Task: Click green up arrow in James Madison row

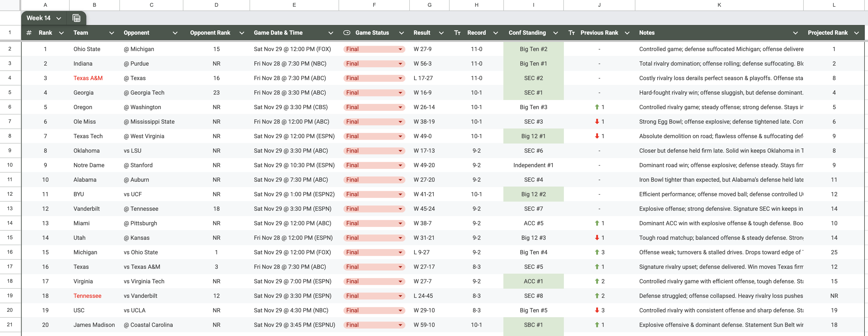Action: (x=597, y=324)
